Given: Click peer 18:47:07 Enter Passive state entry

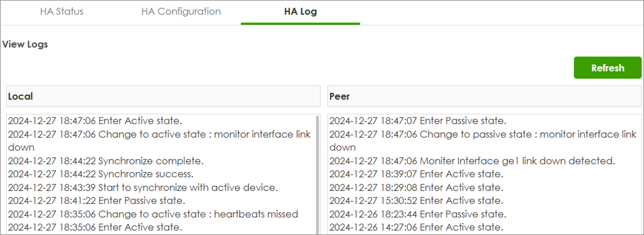Looking at the screenshot, I should pos(417,120).
